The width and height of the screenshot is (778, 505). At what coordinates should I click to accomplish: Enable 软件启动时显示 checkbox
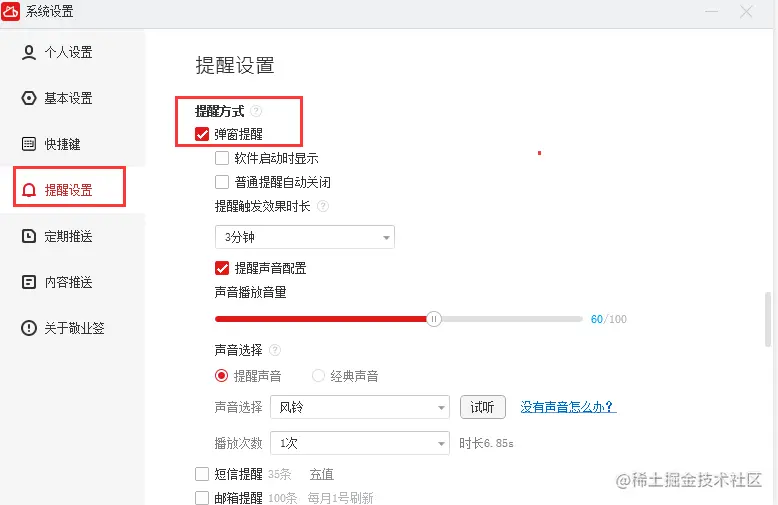tap(222, 158)
